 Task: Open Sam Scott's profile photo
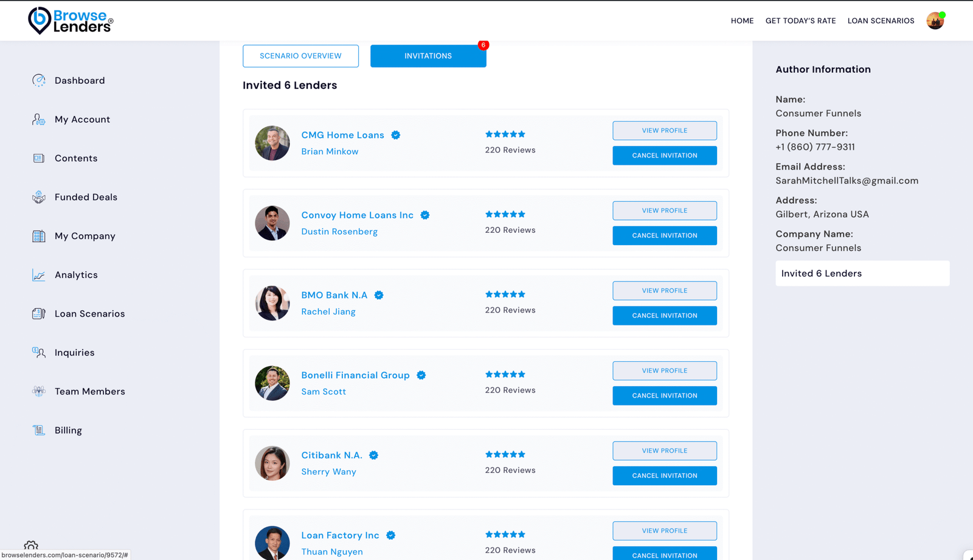coord(272,383)
